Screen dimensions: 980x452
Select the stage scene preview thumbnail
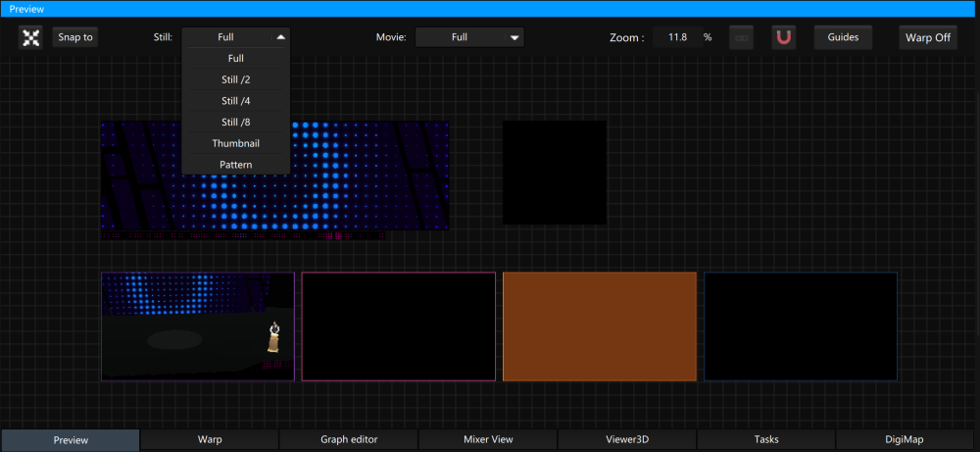[x=198, y=326]
